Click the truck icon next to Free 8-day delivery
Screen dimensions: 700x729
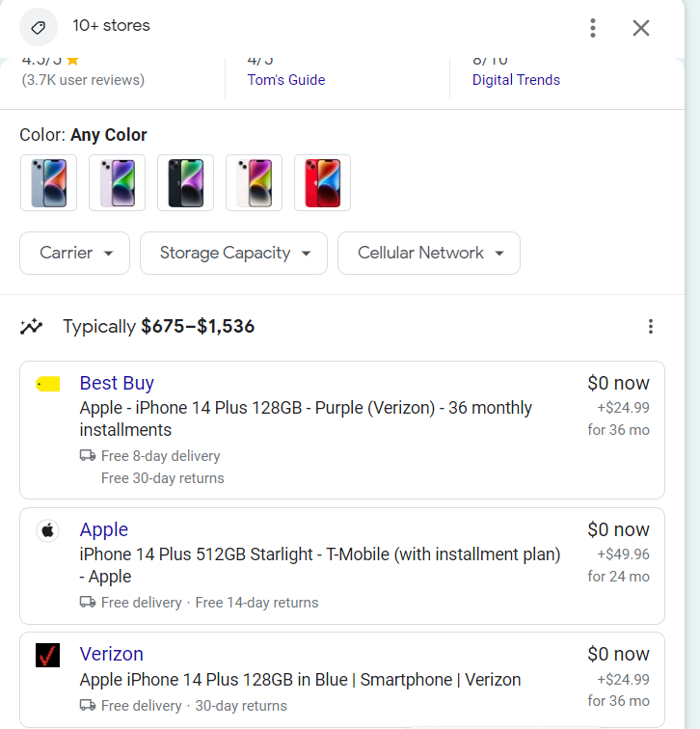point(88,455)
